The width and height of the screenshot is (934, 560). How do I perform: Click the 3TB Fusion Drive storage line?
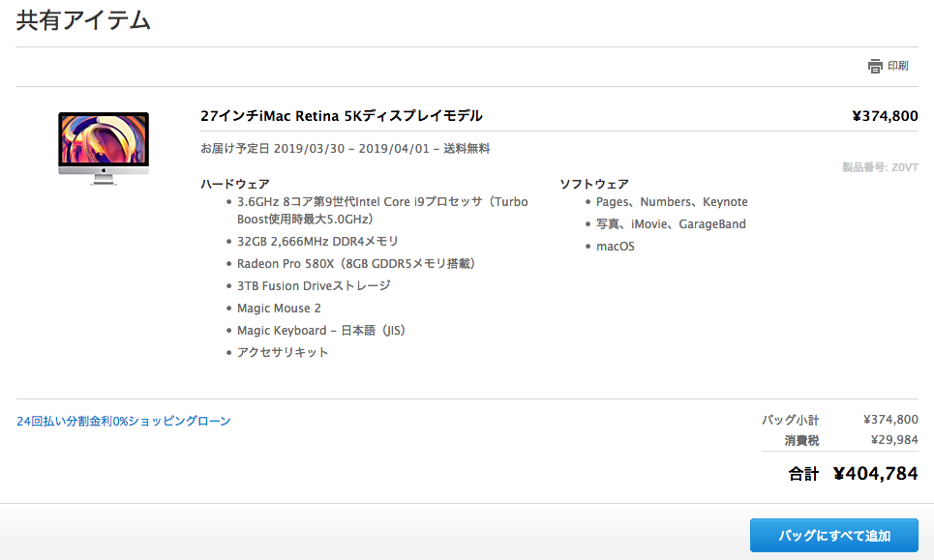(314, 285)
